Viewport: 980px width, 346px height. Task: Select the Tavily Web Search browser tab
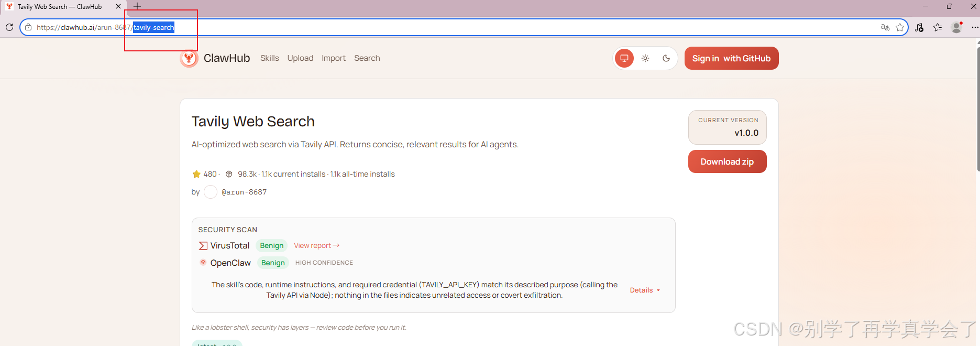point(63,7)
